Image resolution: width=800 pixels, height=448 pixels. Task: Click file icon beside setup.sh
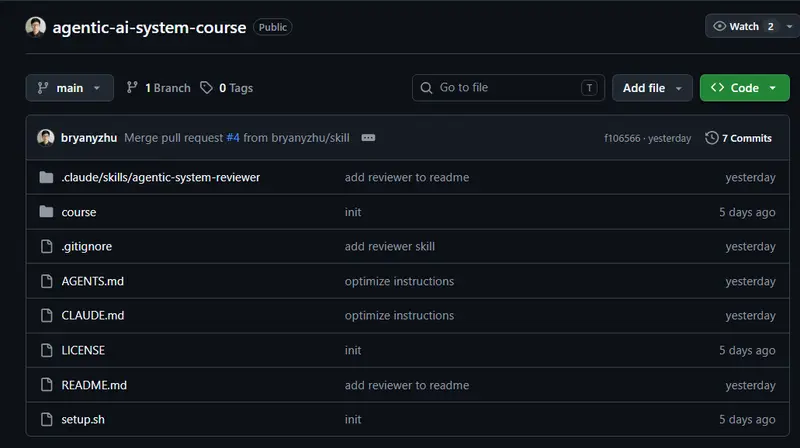[x=46, y=419]
